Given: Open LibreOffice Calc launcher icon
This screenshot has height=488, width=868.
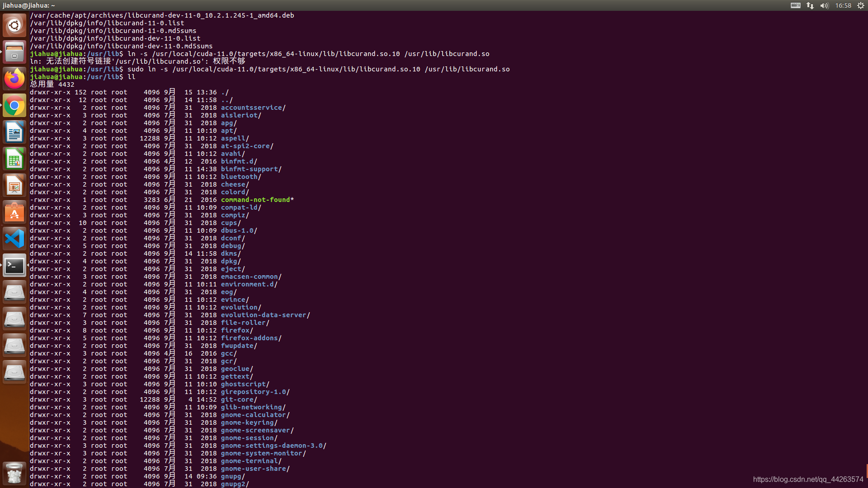Looking at the screenshot, I should (14, 159).
